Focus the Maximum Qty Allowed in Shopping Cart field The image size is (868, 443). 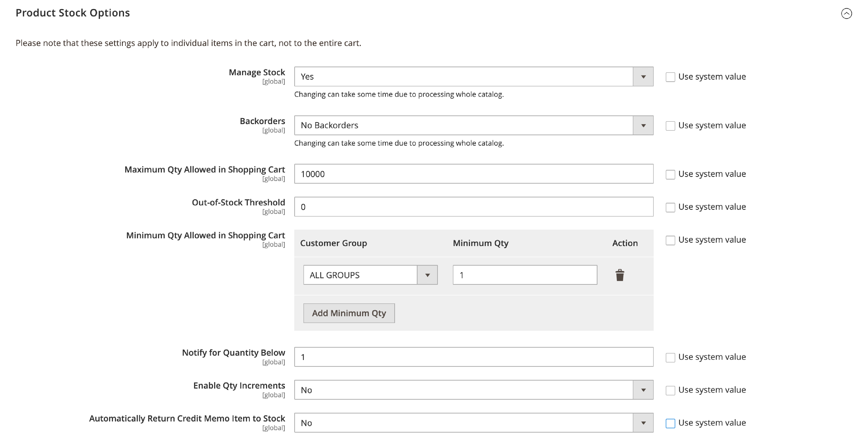pyautogui.click(x=473, y=174)
